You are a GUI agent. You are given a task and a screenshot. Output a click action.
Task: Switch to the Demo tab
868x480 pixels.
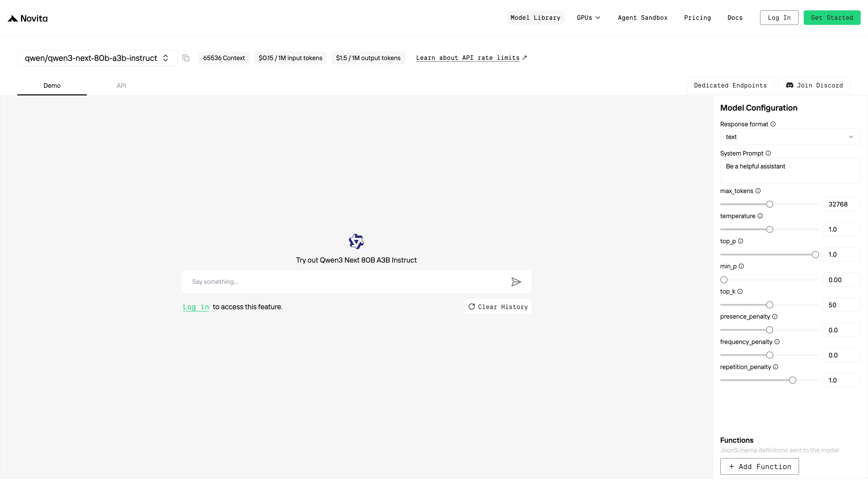[52, 85]
